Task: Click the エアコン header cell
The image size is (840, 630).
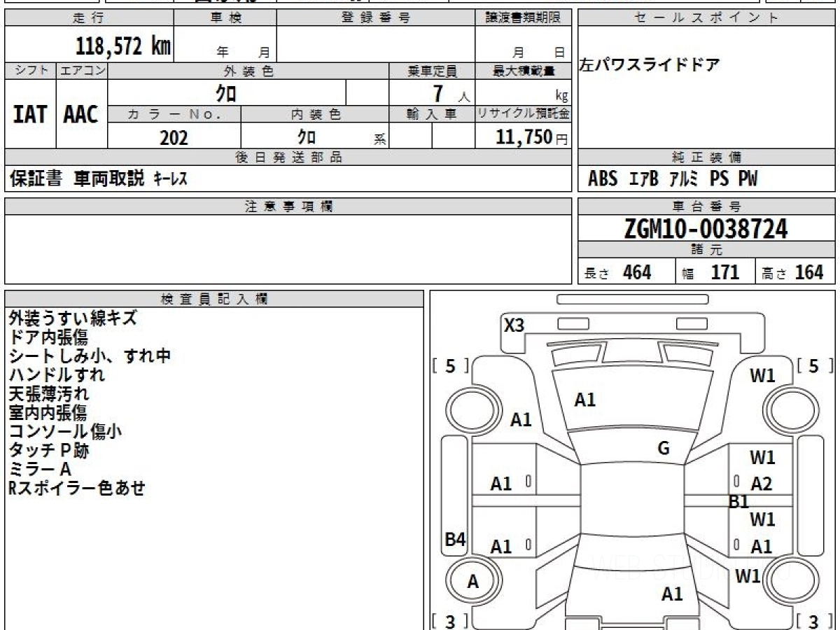Action: 82,71
